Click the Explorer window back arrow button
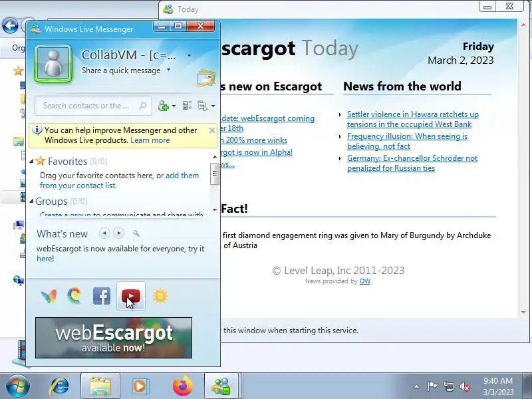532x399 pixels. (x=10, y=25)
